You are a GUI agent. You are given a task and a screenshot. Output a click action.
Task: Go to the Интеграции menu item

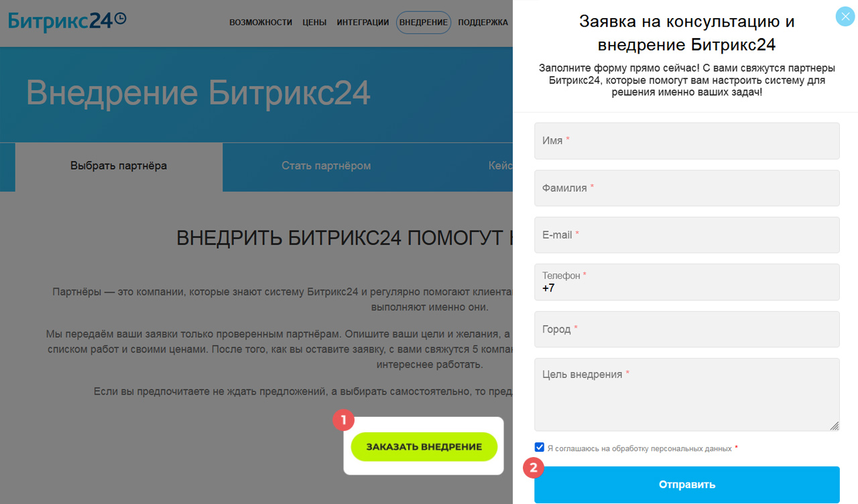click(x=363, y=22)
